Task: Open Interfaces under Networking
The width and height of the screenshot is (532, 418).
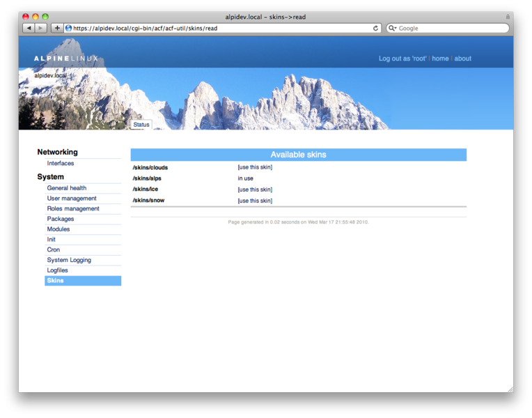Action: [61, 163]
